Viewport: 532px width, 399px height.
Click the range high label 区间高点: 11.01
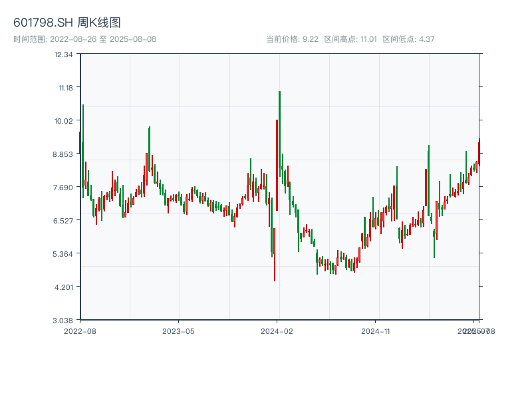pos(350,39)
